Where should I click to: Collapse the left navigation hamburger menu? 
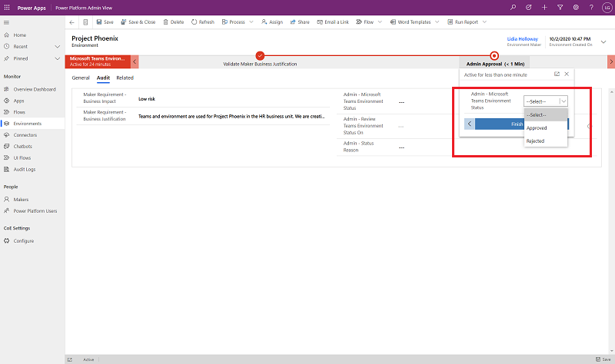click(x=7, y=22)
